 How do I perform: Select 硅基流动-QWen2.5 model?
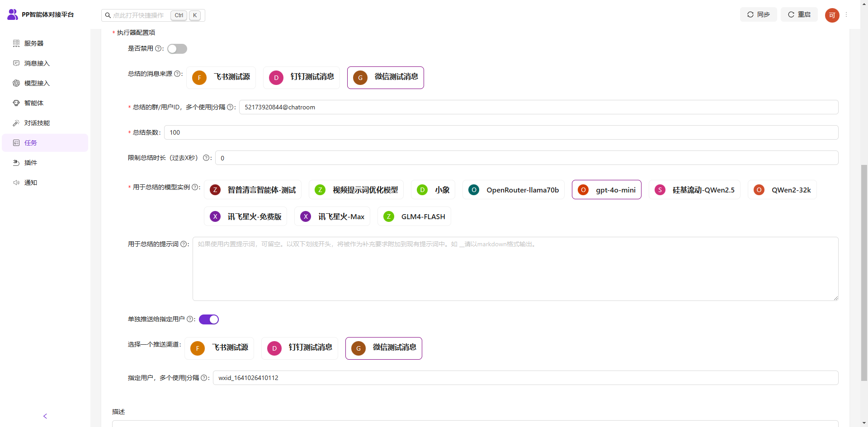pos(694,190)
